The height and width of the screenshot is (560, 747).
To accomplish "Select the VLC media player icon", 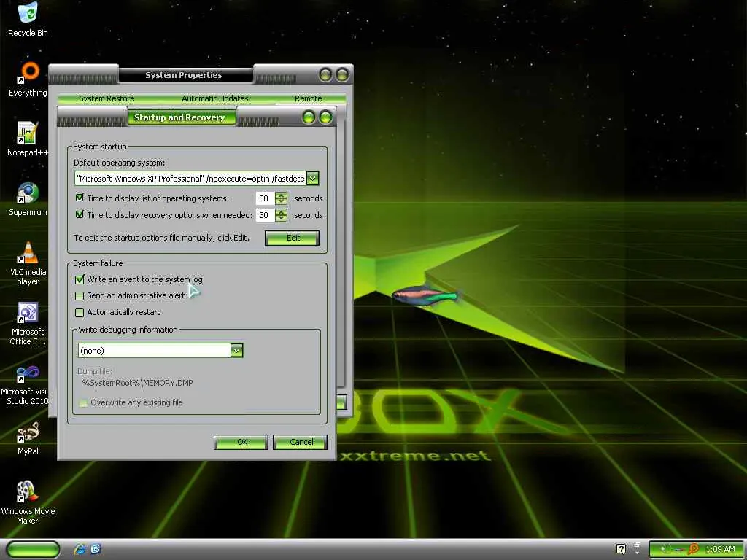I will 28,263.
